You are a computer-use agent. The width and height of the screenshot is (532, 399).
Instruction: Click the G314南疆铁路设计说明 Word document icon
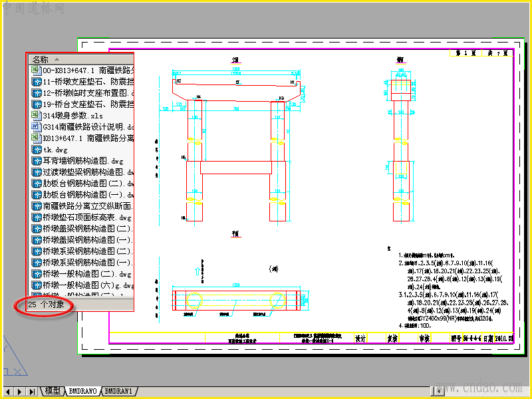pyautogui.click(x=37, y=127)
